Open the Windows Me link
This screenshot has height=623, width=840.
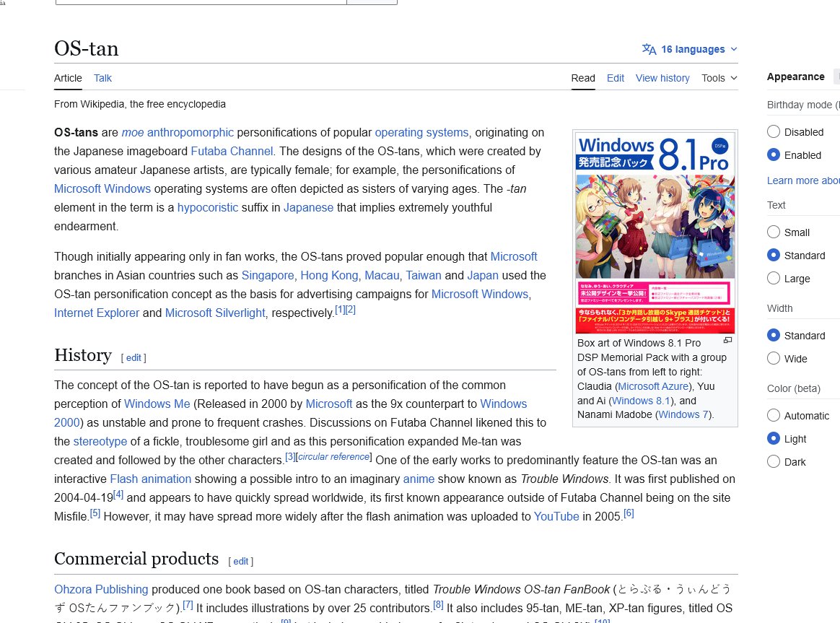coord(157,404)
